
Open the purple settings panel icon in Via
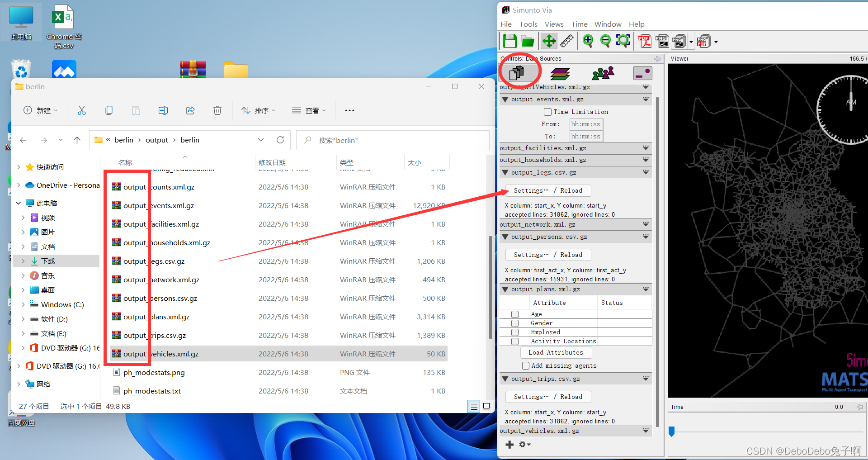click(642, 73)
